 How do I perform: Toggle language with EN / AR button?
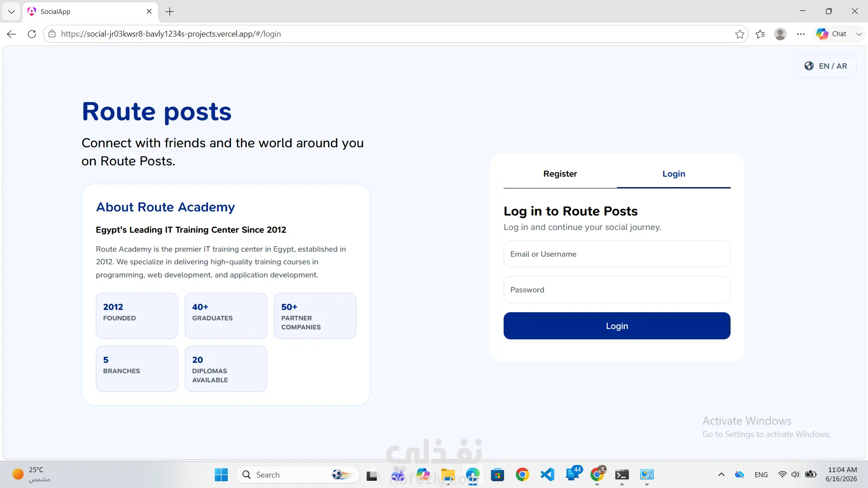[x=826, y=66]
